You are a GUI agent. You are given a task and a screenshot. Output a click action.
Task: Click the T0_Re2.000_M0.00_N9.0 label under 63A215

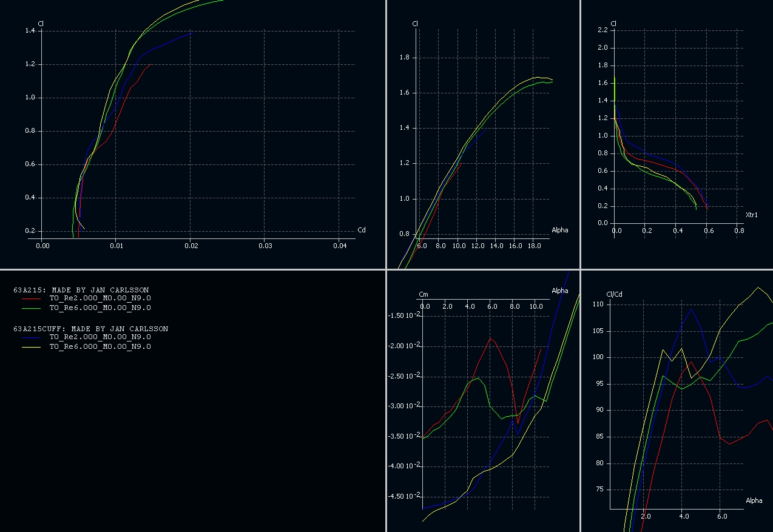point(100,298)
